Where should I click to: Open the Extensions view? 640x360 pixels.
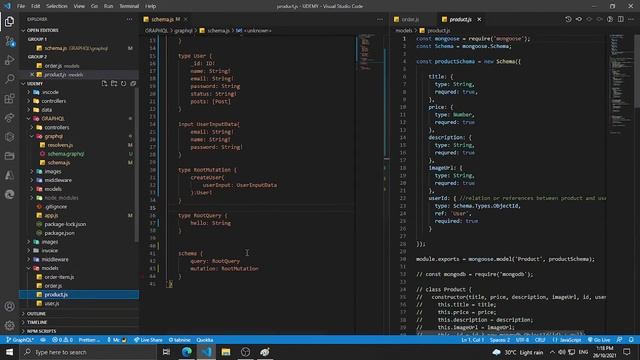[9, 98]
